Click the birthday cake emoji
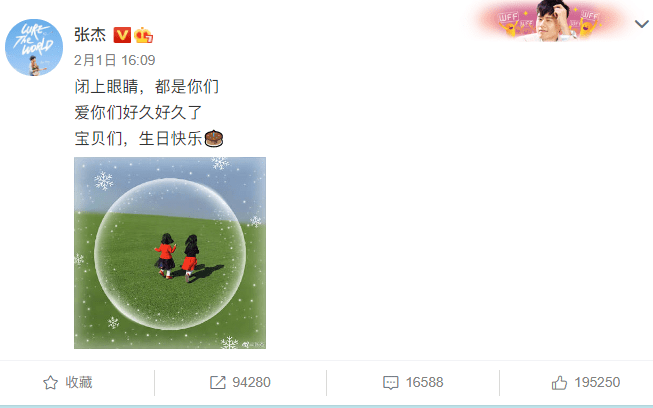This screenshot has height=408, width=653. pyautogui.click(x=214, y=138)
